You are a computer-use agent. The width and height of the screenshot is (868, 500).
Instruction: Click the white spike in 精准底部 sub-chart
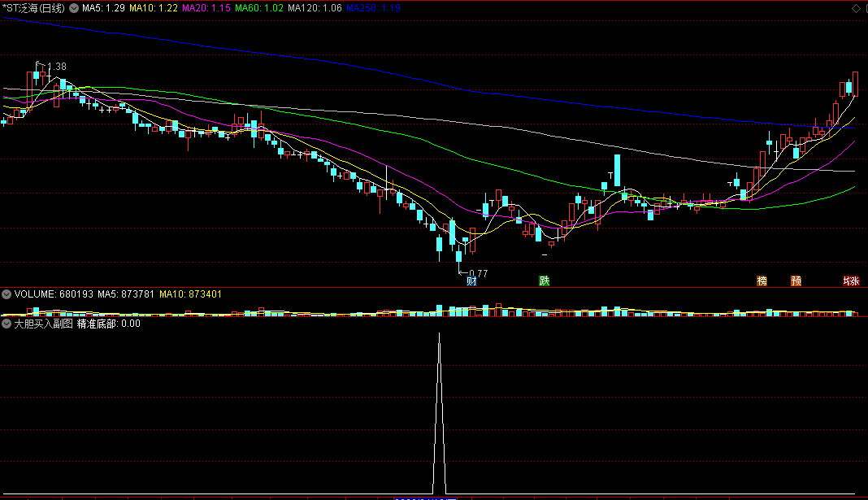point(439,412)
